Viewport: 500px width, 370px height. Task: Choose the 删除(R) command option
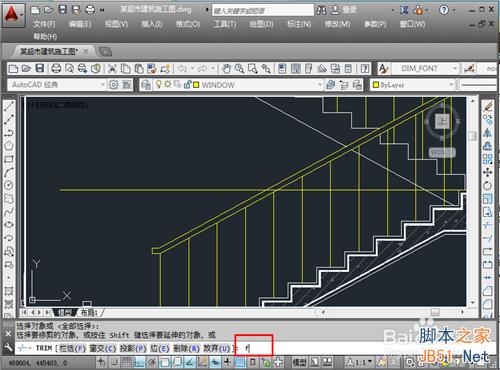(x=187, y=348)
